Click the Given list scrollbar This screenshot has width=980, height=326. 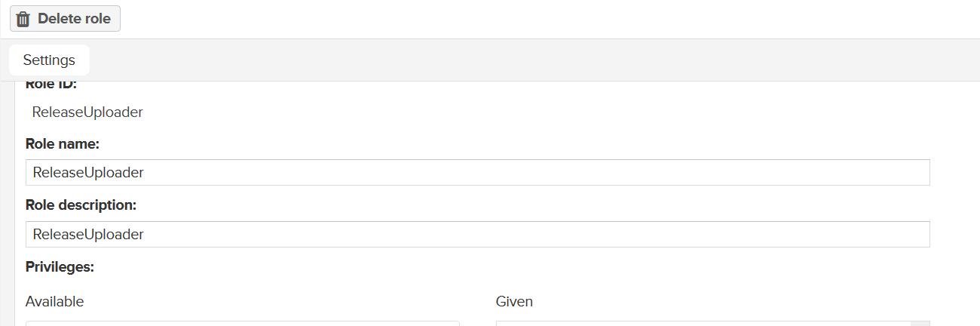pyautogui.click(x=920, y=323)
